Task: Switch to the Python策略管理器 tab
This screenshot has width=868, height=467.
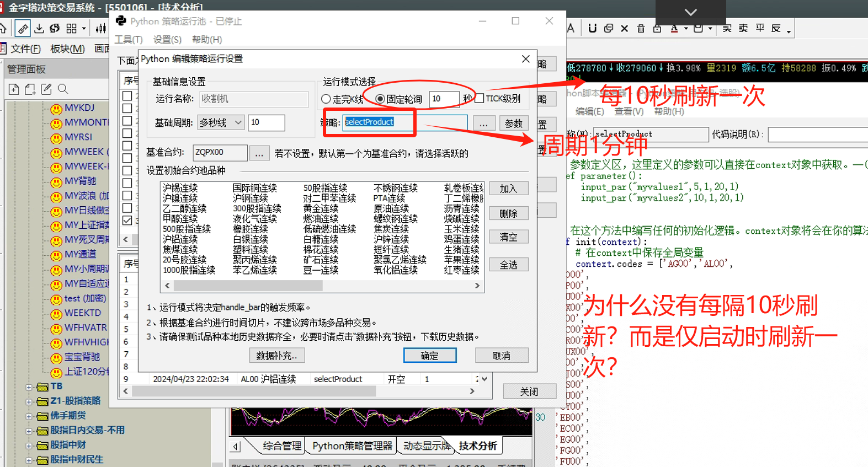Action: [x=352, y=445]
